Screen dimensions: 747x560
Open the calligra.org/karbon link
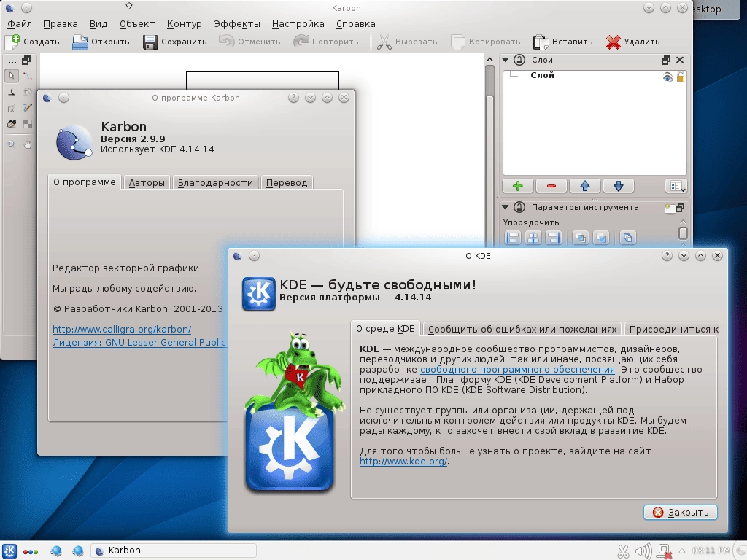click(122, 329)
